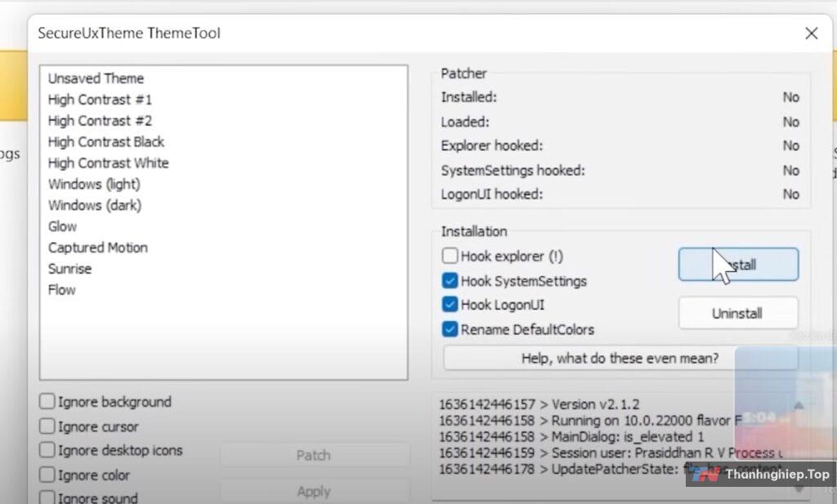
Task: Click the Install button
Action: coord(737,265)
